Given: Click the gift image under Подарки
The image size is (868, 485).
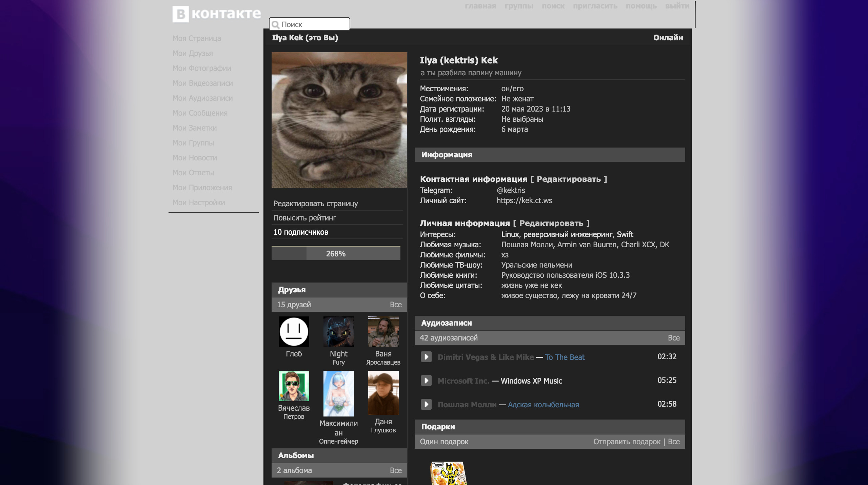Looking at the screenshot, I should click(x=448, y=473).
